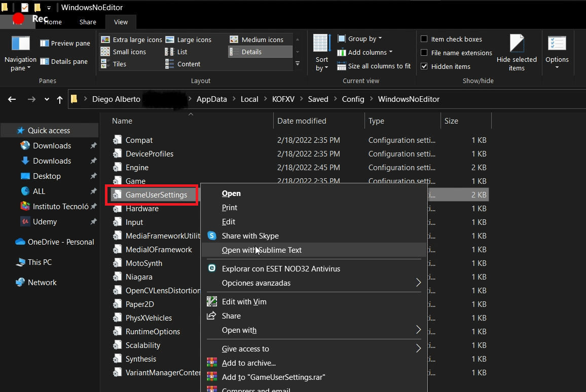Click the Sort by icon
586x392 pixels.
[322, 45]
